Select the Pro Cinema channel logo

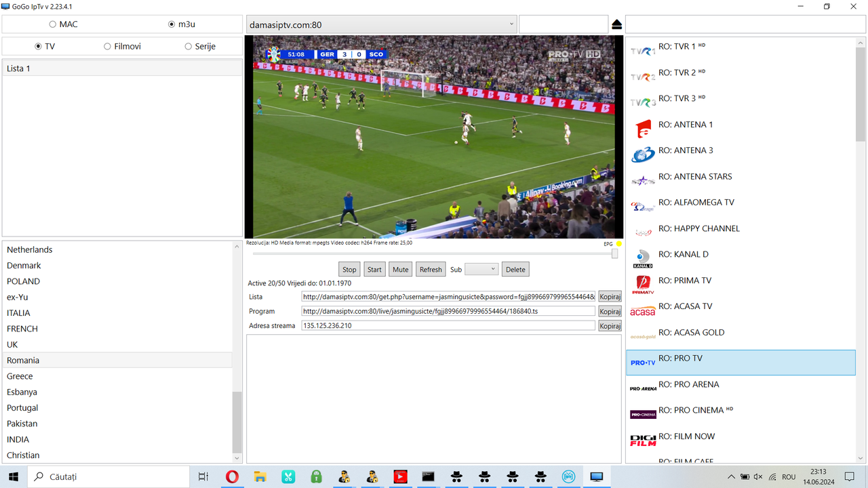(643, 414)
